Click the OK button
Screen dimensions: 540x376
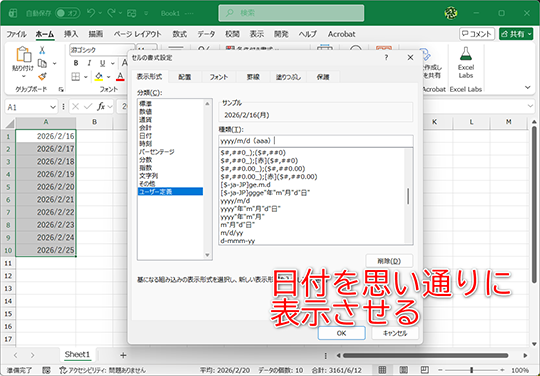pyautogui.click(x=341, y=333)
